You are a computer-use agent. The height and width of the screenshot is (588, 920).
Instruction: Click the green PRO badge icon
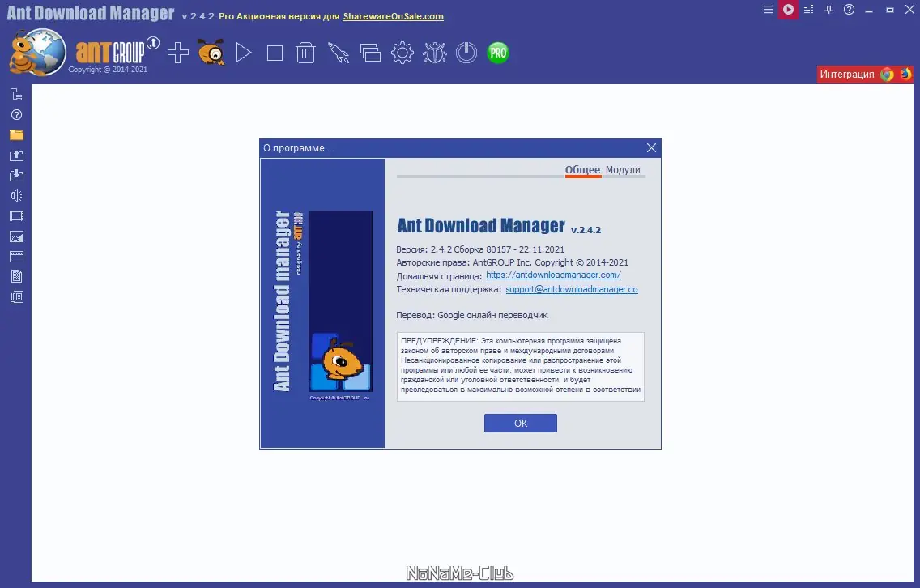pos(498,53)
